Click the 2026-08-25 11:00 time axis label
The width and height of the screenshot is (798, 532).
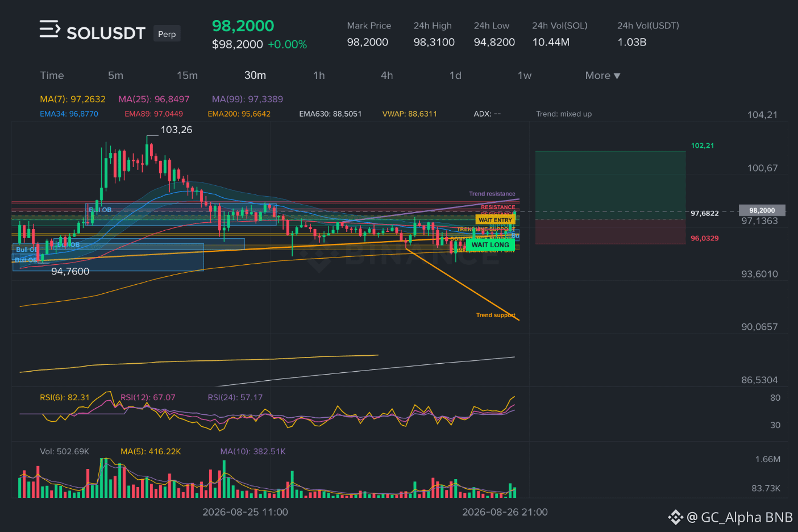click(x=245, y=512)
